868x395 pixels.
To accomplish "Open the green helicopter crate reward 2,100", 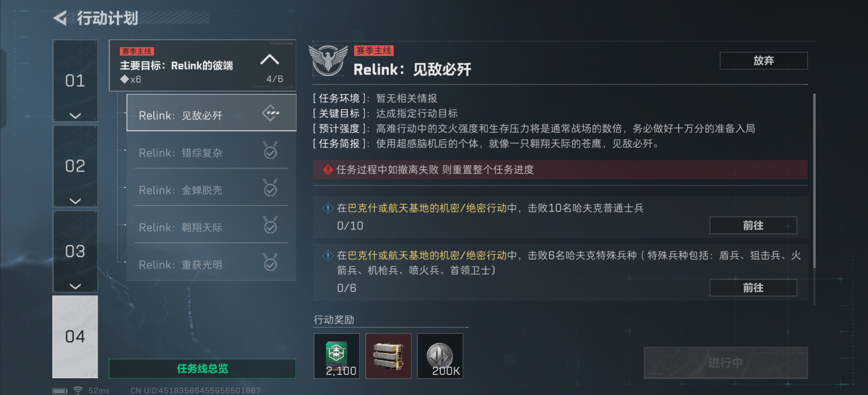I will (x=337, y=356).
